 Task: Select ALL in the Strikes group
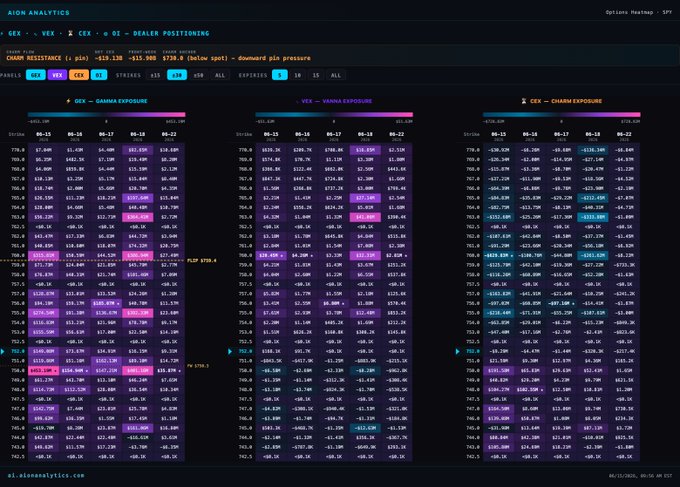click(x=220, y=75)
